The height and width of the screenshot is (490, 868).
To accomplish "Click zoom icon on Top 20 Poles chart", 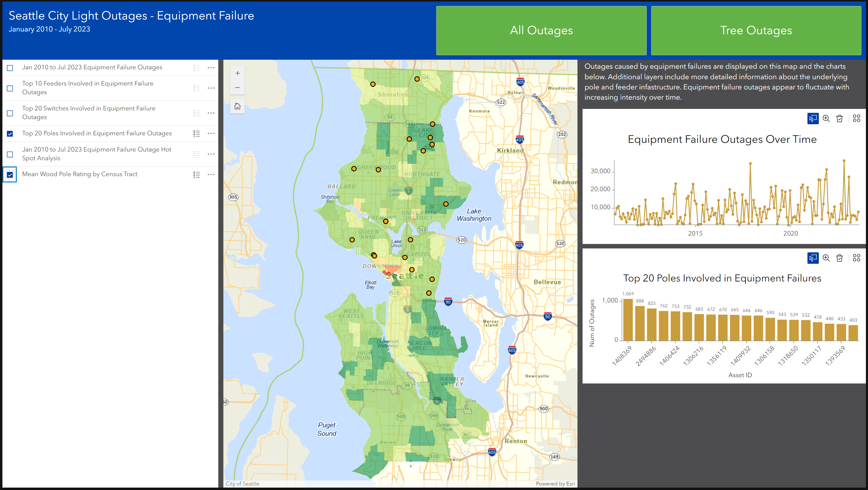I will point(826,258).
